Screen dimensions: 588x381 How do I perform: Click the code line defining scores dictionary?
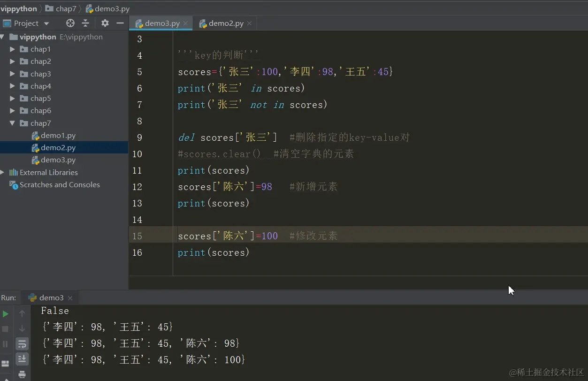pyautogui.click(x=285, y=72)
